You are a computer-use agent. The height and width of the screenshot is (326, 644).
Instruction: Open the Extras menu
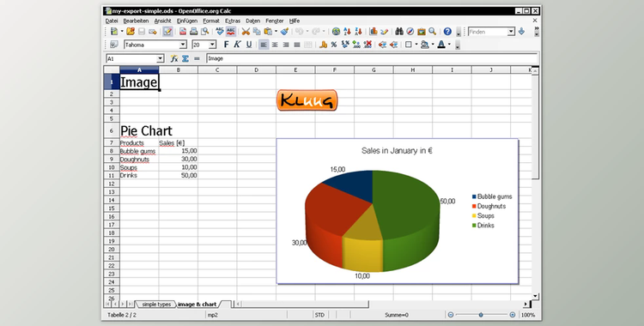tap(233, 21)
